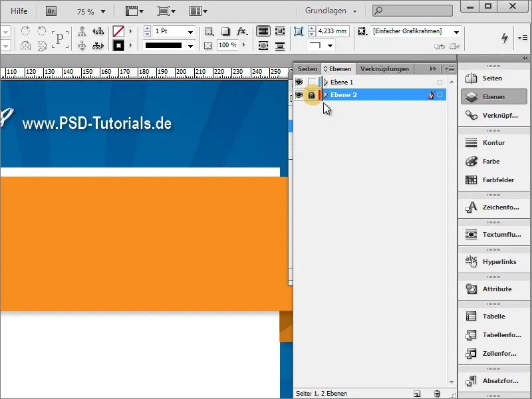Open the Farbfelder panel from dock
The height and width of the screenshot is (399, 532).
[493, 180]
